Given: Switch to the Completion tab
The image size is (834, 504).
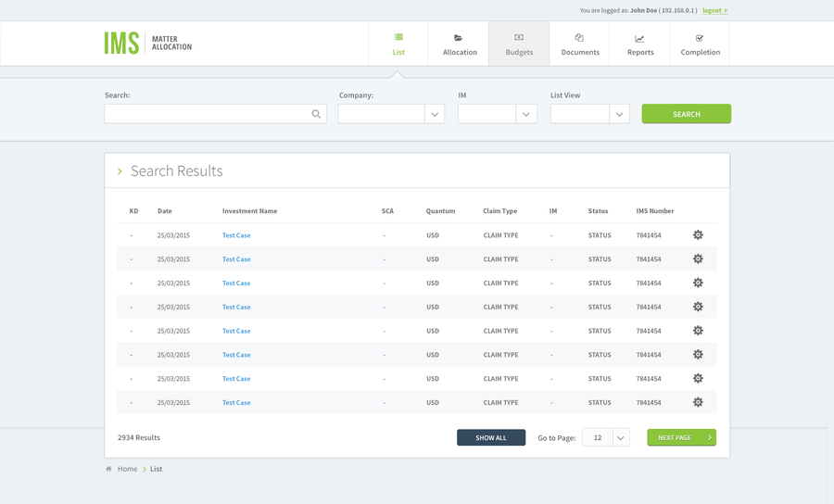Looking at the screenshot, I should pos(700,44).
